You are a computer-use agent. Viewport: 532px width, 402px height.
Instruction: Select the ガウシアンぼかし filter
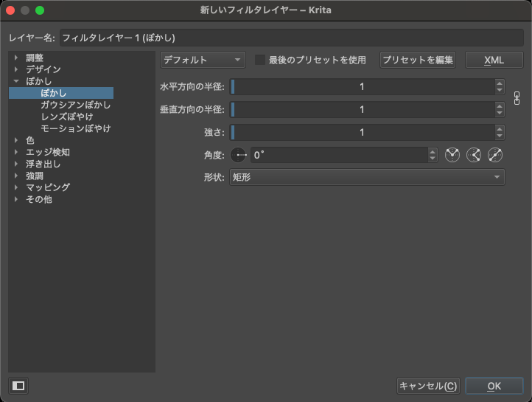click(x=76, y=105)
